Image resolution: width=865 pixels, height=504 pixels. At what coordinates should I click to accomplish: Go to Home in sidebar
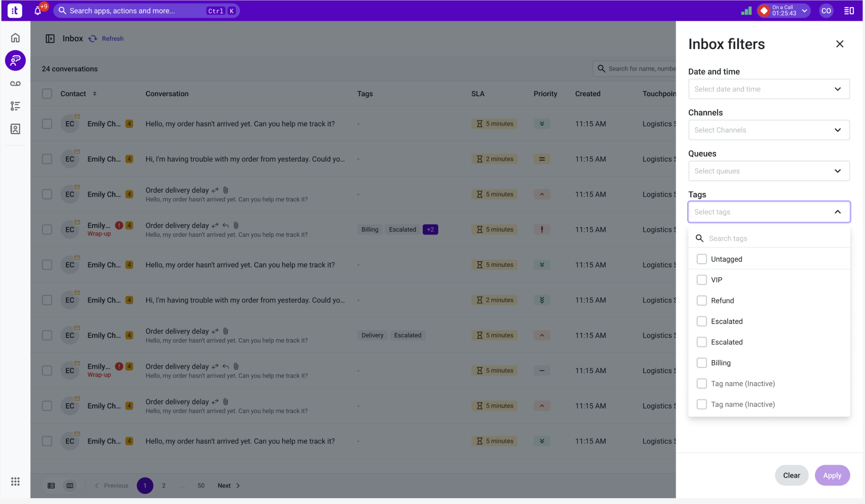point(15,38)
